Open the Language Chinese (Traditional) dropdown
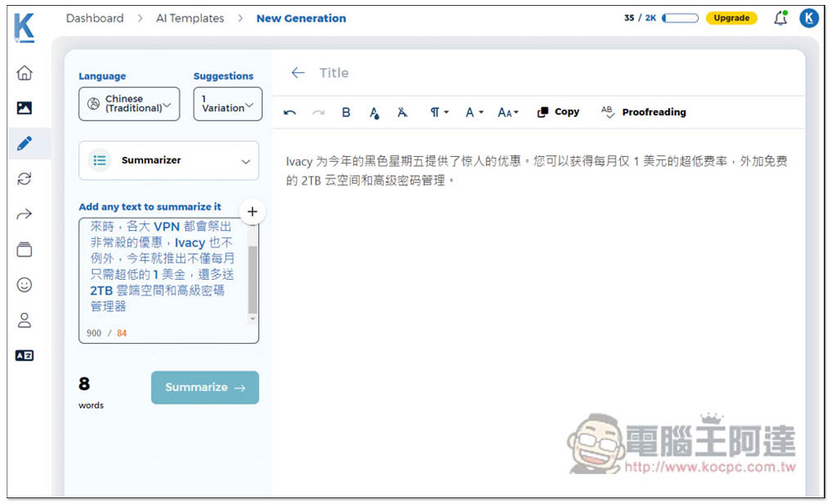831x504 pixels. pos(130,104)
